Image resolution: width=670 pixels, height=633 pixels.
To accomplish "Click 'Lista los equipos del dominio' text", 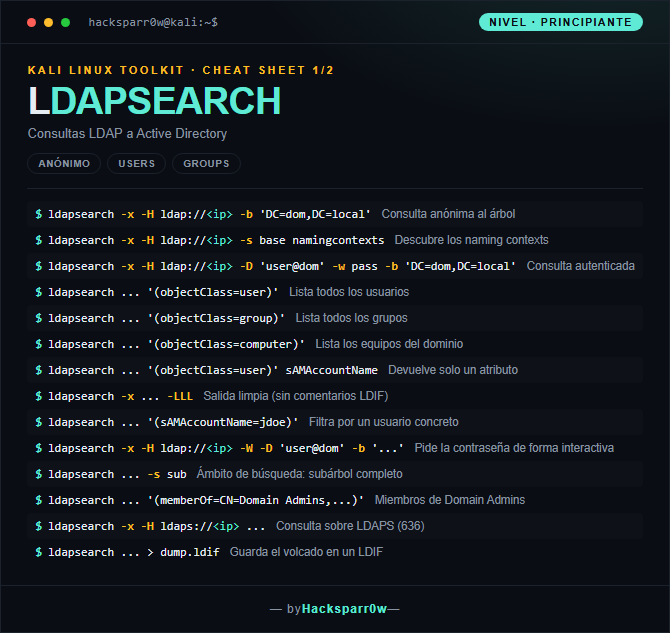I will pyautogui.click(x=389, y=344).
